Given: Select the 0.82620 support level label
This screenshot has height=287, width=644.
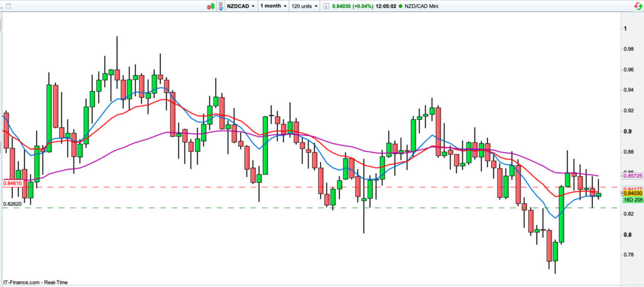Looking at the screenshot, I should [x=12, y=204].
